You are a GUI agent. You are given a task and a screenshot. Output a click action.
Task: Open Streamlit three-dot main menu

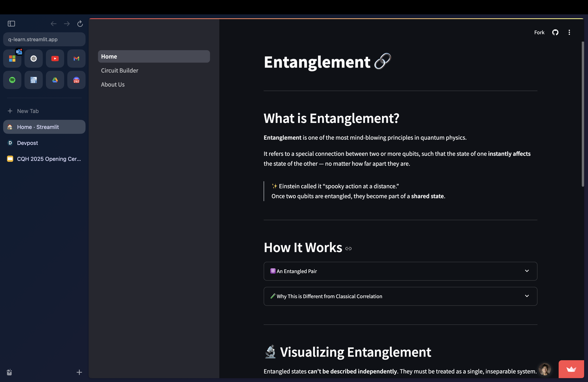pos(569,32)
